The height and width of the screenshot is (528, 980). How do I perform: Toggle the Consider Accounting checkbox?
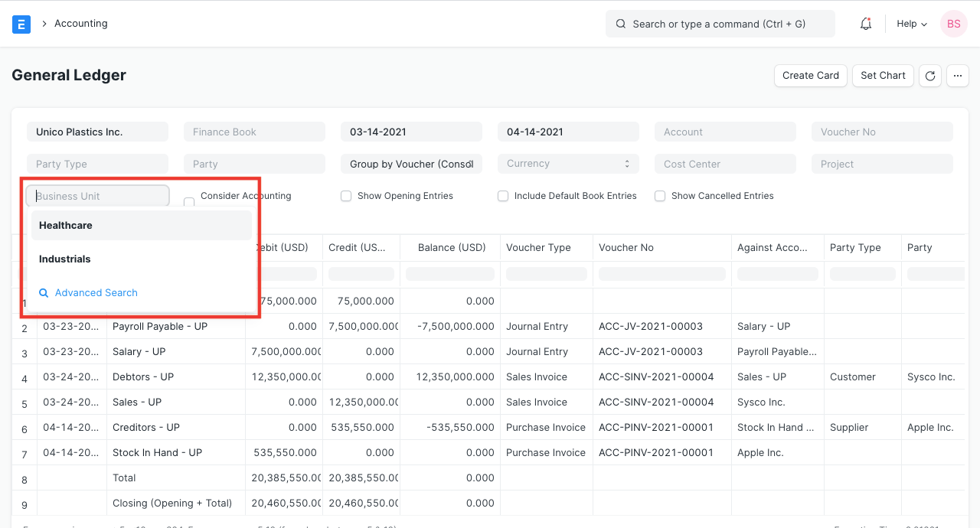(188, 202)
